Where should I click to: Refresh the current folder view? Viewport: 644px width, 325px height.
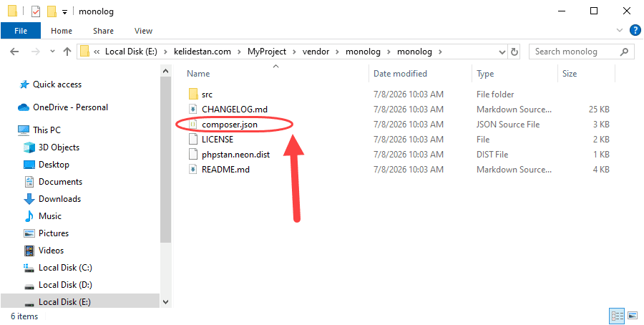(514, 52)
